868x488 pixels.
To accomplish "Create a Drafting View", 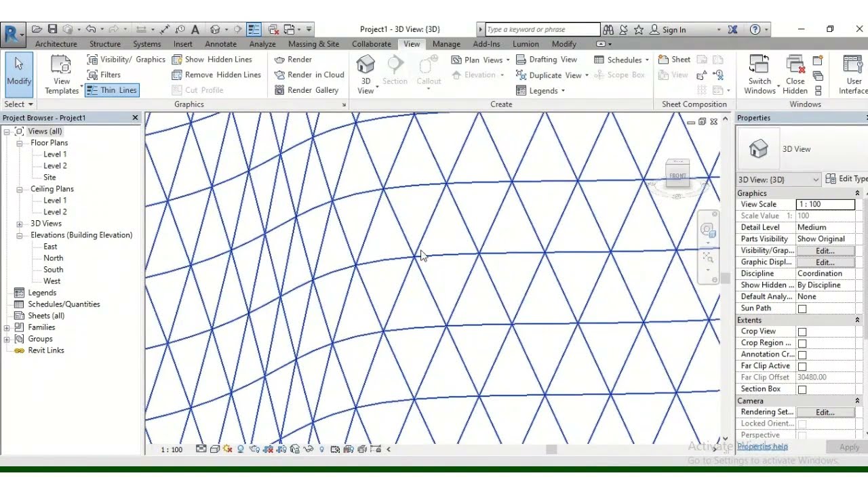I will (547, 60).
